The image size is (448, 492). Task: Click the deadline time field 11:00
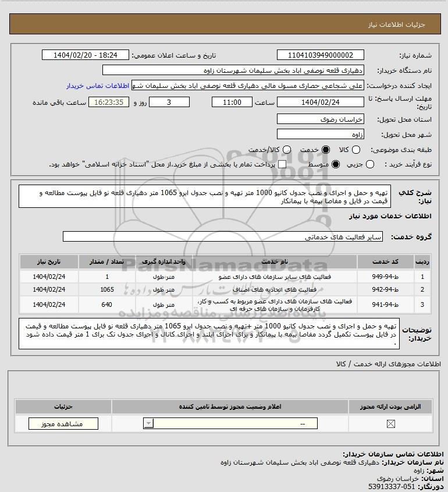pyautogui.click(x=232, y=102)
